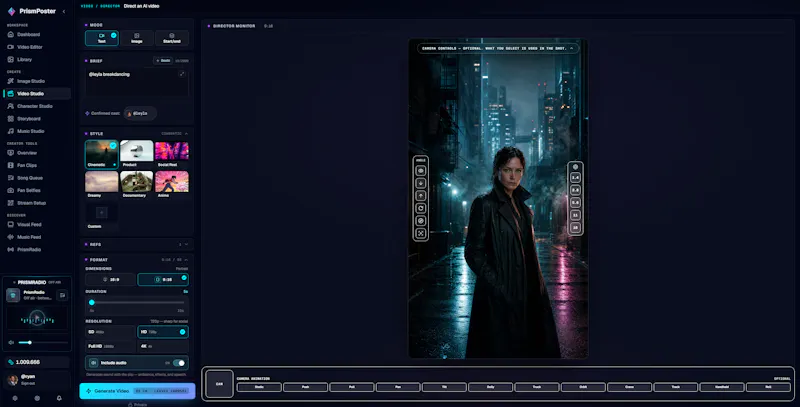Select Text mode
800x407 pixels.
pyautogui.click(x=102, y=38)
